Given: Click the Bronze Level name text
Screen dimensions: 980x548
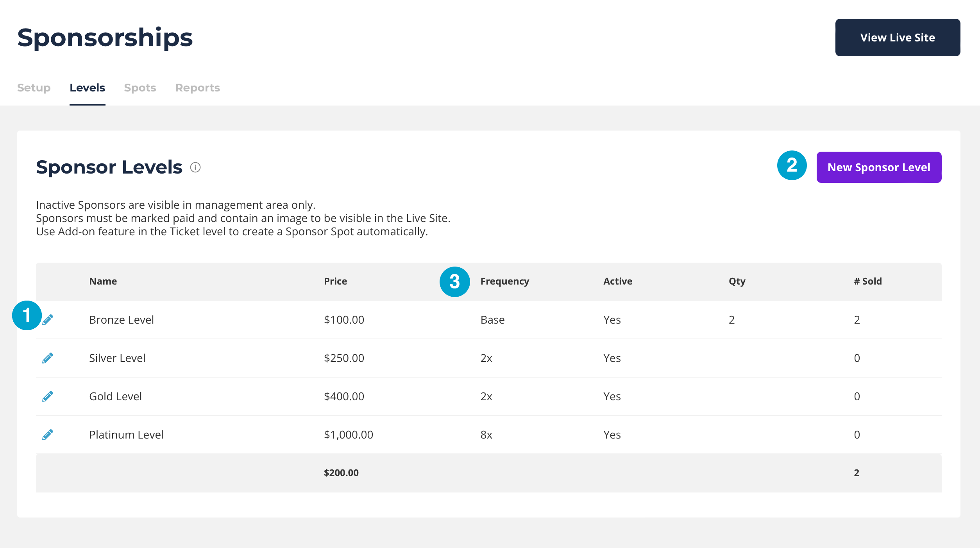Looking at the screenshot, I should click(121, 320).
